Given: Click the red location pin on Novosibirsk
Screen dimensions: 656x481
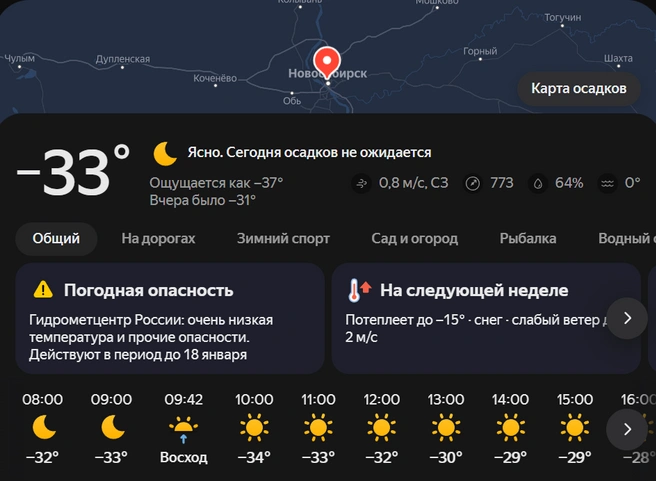Looking at the screenshot, I should pos(327,63).
